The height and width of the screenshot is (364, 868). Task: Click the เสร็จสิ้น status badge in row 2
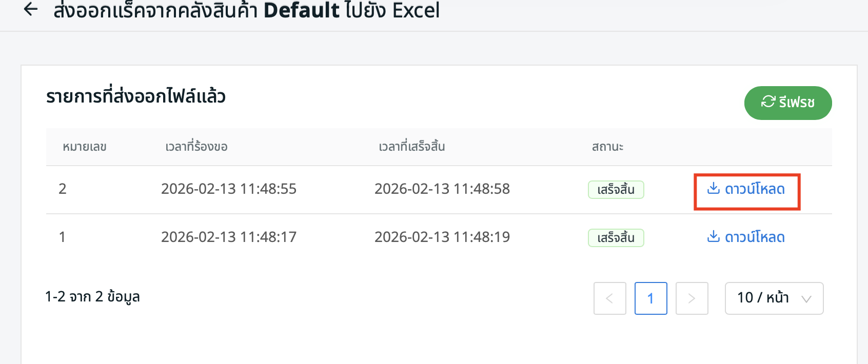coord(616,190)
